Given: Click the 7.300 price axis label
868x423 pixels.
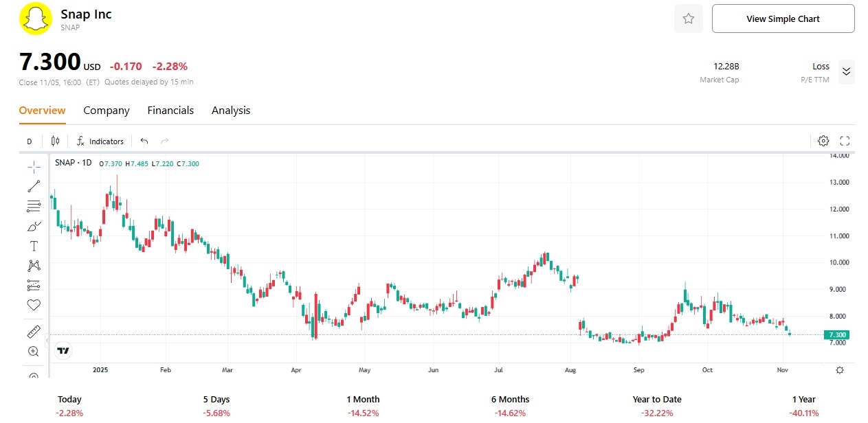Looking at the screenshot, I should 836,334.
